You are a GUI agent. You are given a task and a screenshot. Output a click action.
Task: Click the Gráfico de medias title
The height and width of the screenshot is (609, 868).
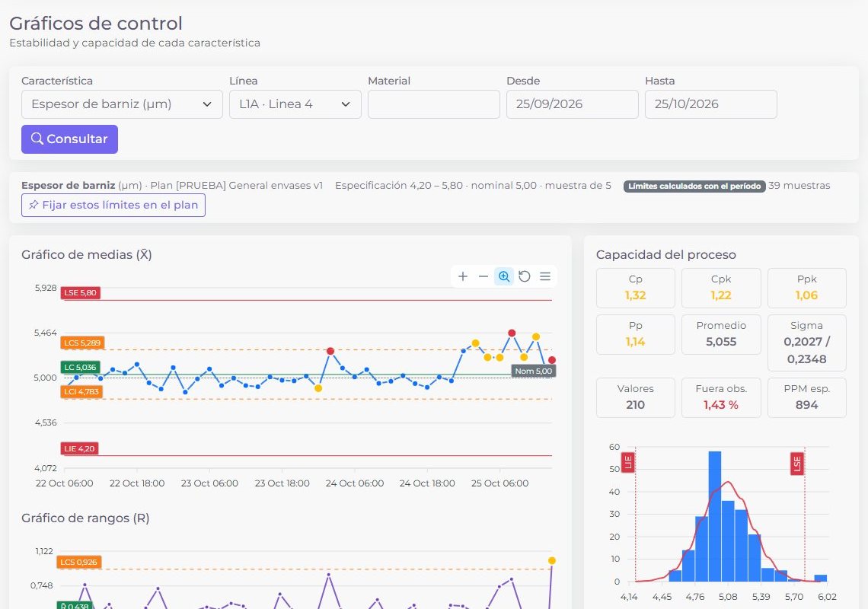point(87,255)
